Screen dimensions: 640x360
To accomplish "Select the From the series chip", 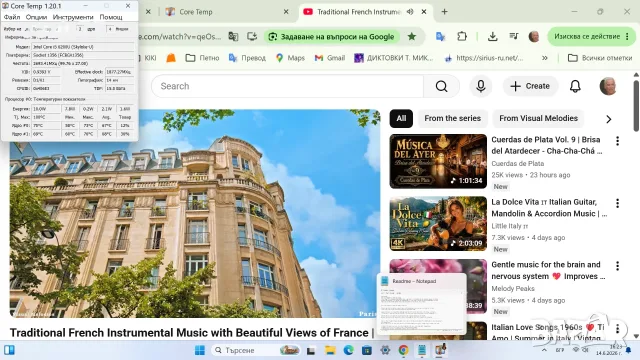I will pos(452,118).
